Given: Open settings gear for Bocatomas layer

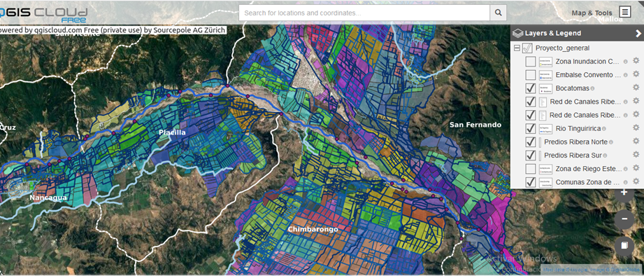Looking at the screenshot, I should (636, 88).
